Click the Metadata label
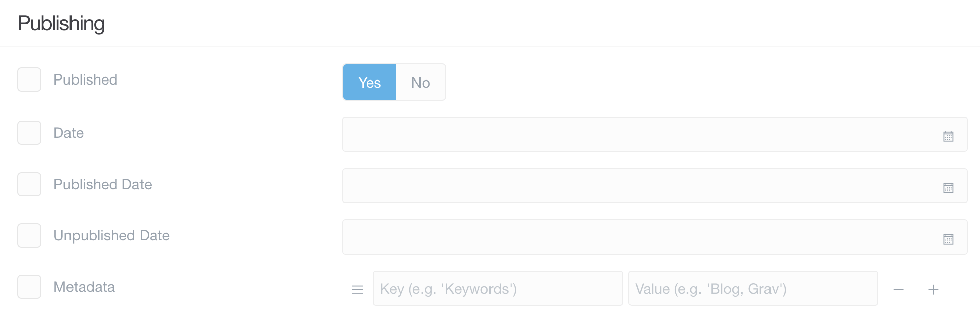 84,287
